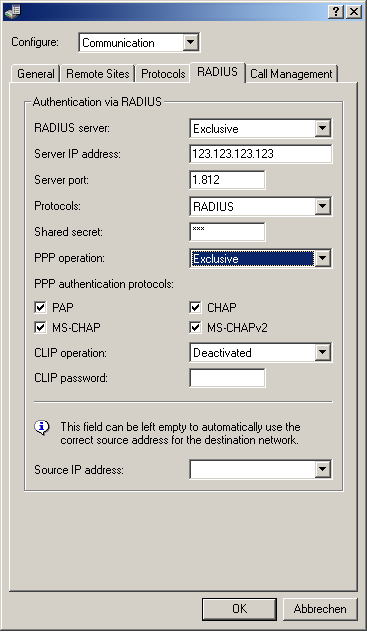Toggle the MS-CHAP checkbox
The image size is (367, 644).
pos(40,327)
